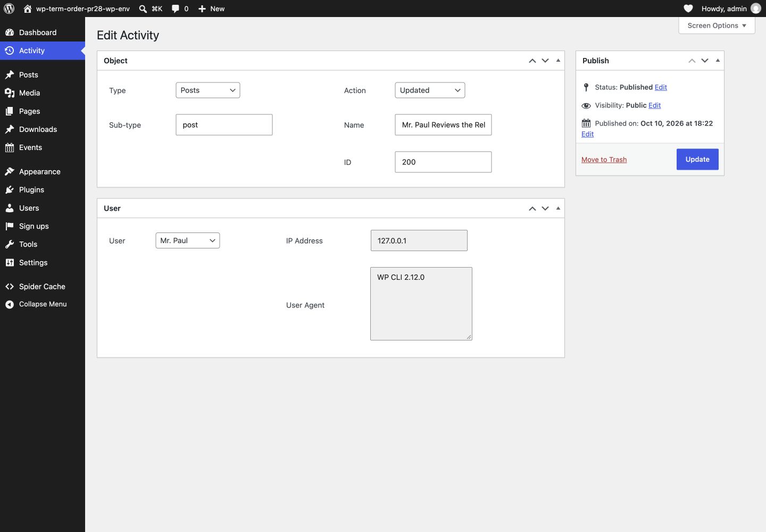Go to Posts in sidebar
The image size is (766, 532).
(43, 74)
